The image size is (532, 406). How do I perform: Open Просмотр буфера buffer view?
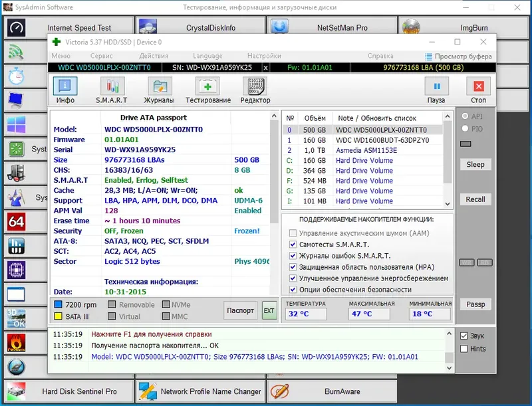tap(458, 56)
